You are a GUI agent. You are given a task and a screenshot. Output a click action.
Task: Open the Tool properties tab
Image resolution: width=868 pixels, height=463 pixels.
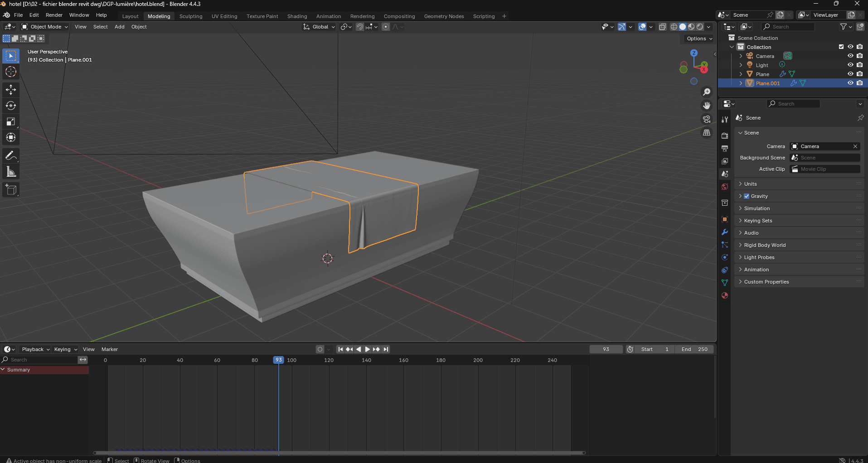(725, 120)
